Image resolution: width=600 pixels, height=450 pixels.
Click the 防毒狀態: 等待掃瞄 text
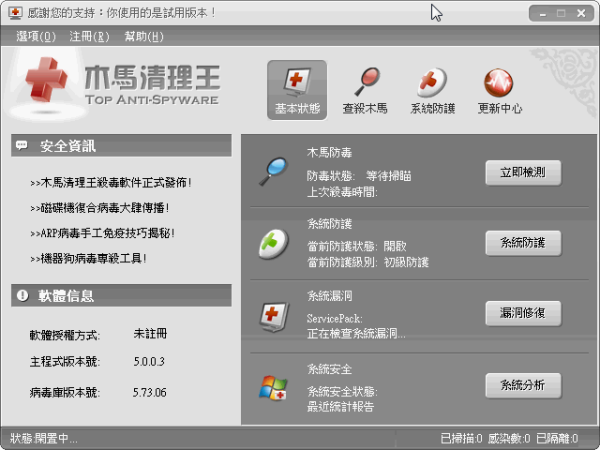pyautogui.click(x=359, y=176)
